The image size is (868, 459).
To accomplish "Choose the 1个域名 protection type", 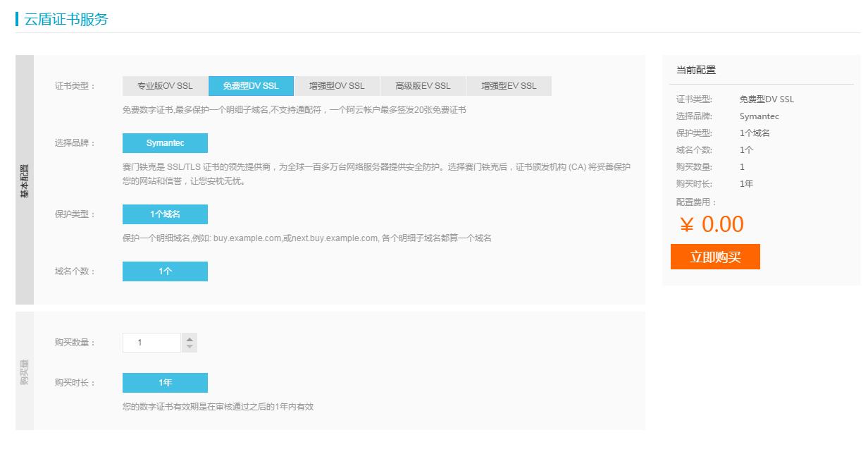I will [x=165, y=214].
